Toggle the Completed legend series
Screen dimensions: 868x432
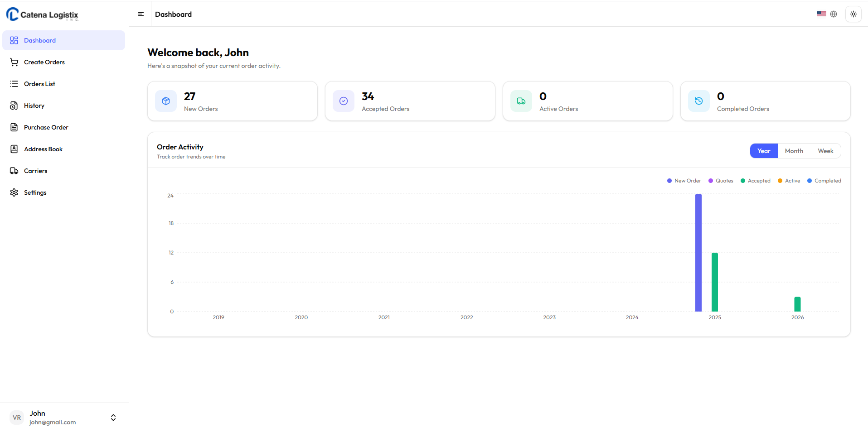[824, 181]
